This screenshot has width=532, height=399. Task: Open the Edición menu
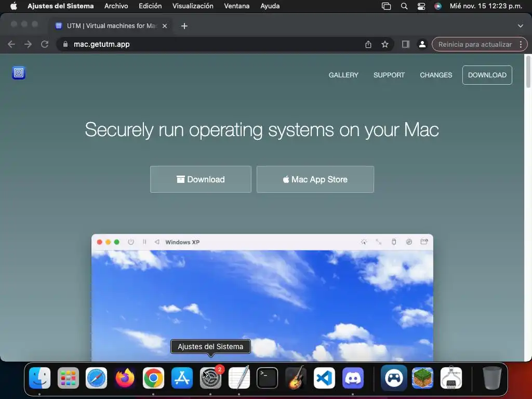pos(150,6)
